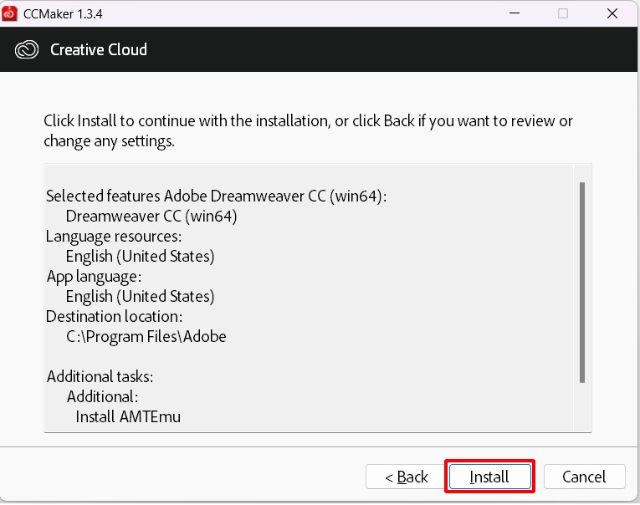This screenshot has height=505, width=640.
Task: Click the summary box scrollbar thumb
Action: pyautogui.click(x=582, y=283)
